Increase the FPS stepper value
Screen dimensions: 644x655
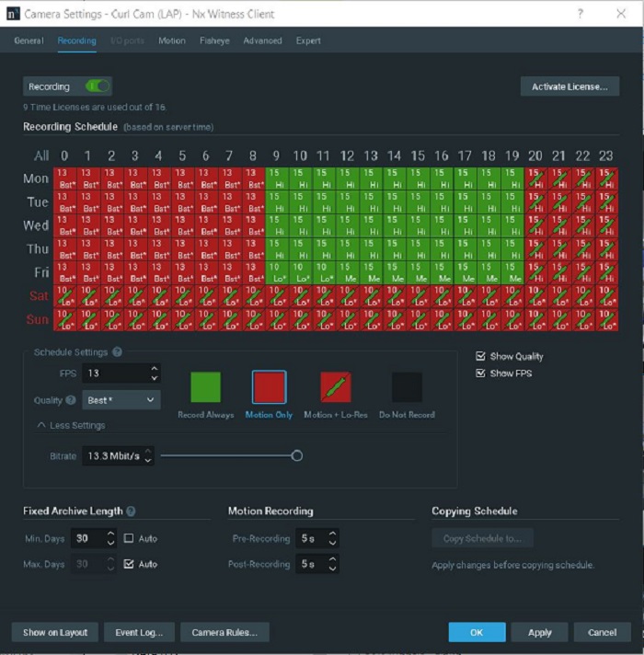155,368
